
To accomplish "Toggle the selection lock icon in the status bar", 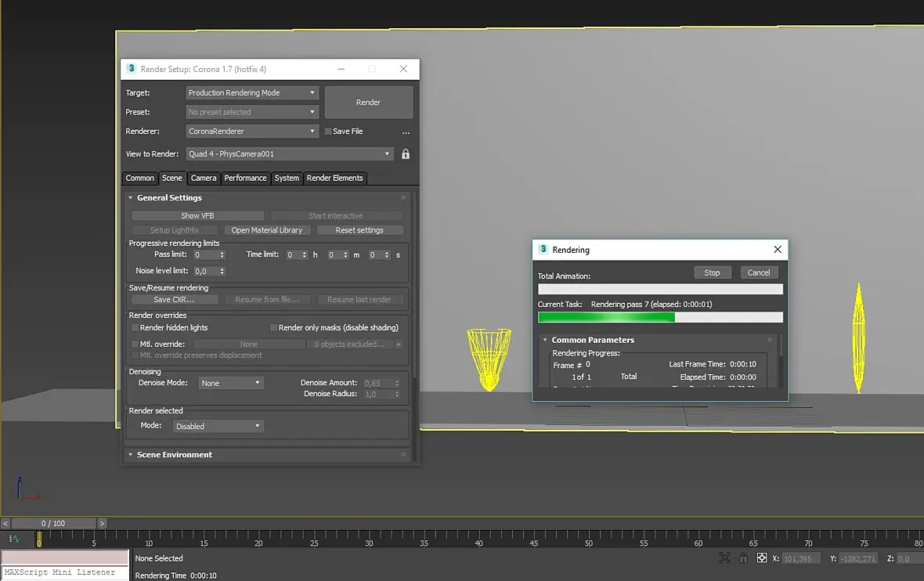I will click(743, 558).
